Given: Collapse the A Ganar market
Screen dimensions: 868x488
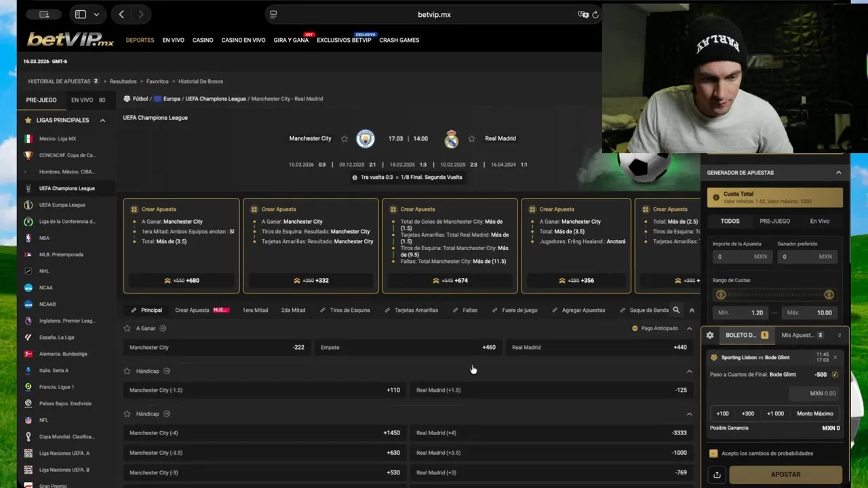Looking at the screenshot, I should [x=689, y=329].
